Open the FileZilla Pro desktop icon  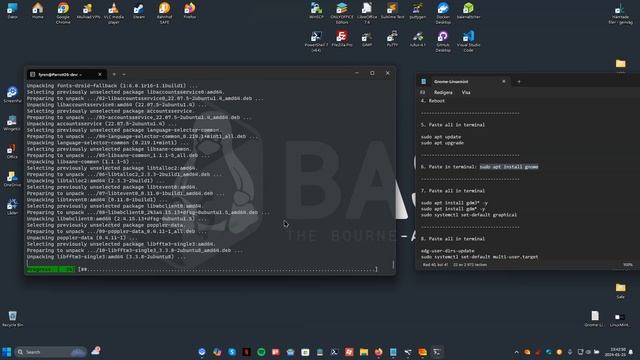point(342,39)
